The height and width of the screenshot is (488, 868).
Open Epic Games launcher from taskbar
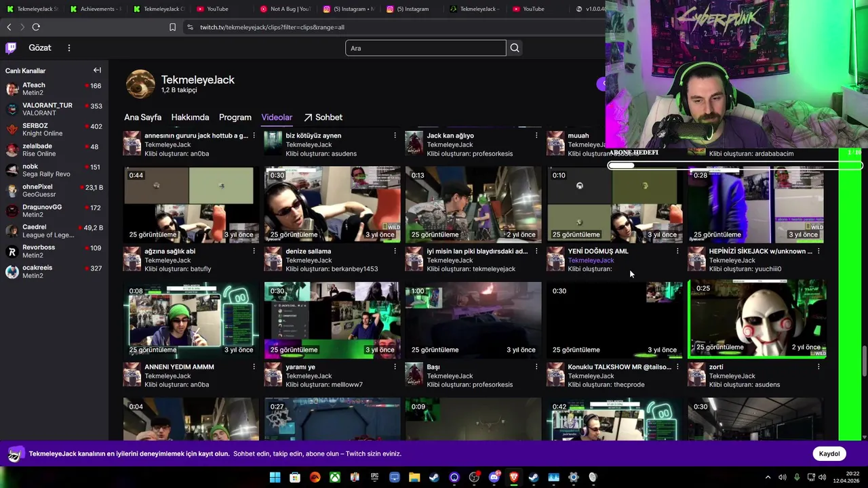tap(374, 477)
